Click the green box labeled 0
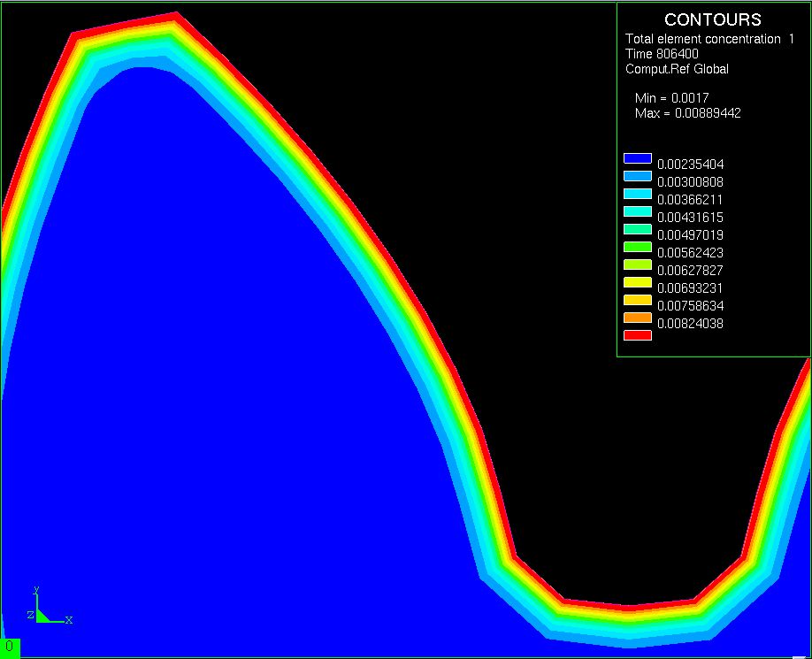The width and height of the screenshot is (812, 659). 9,648
